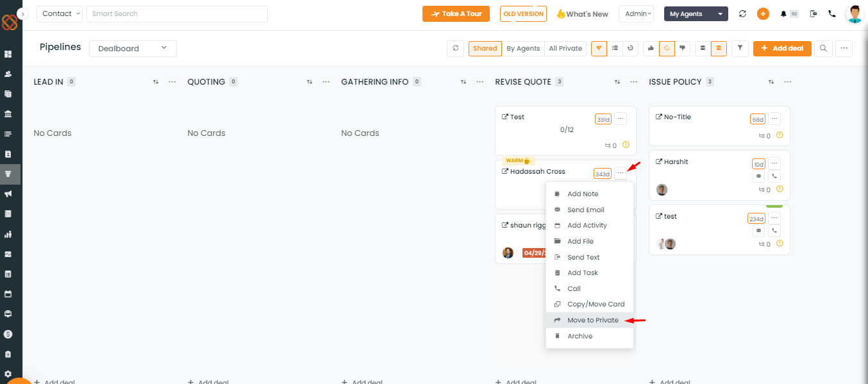868x384 pixels.
Task: Open the Contact search type dropdown
Action: (60, 13)
